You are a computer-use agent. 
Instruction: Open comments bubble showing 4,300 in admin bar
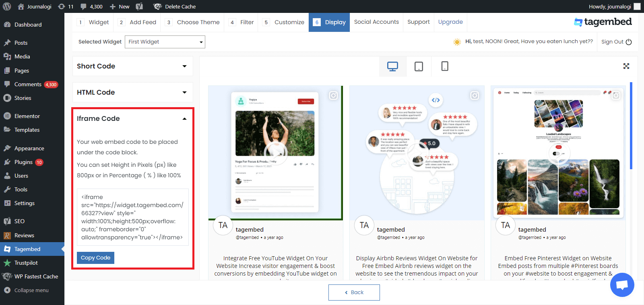click(91, 6)
